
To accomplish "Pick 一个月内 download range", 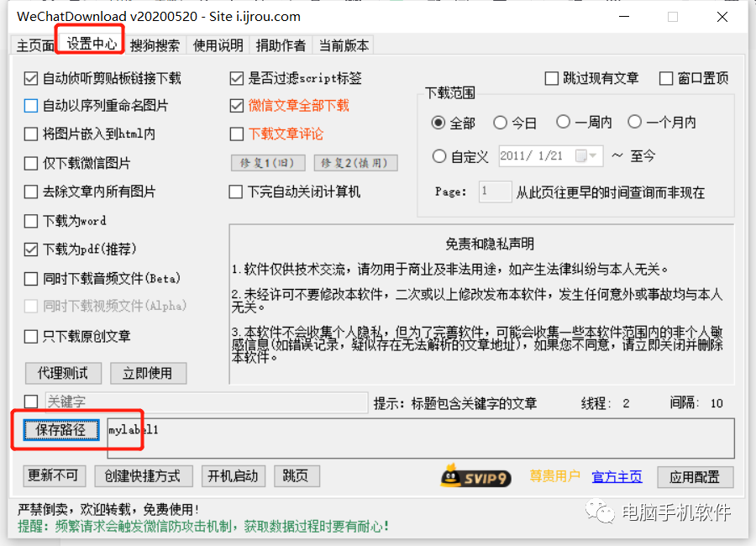I will 634,122.
